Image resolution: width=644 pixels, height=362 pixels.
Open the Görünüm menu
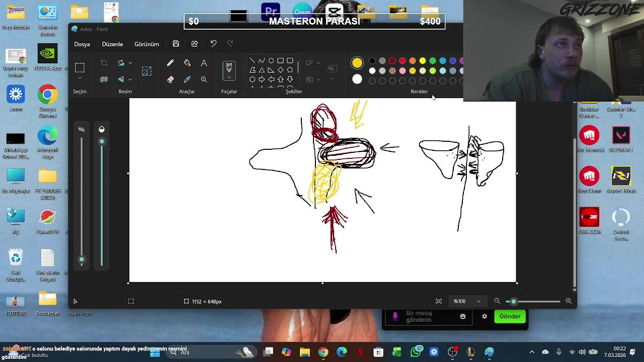click(x=146, y=44)
